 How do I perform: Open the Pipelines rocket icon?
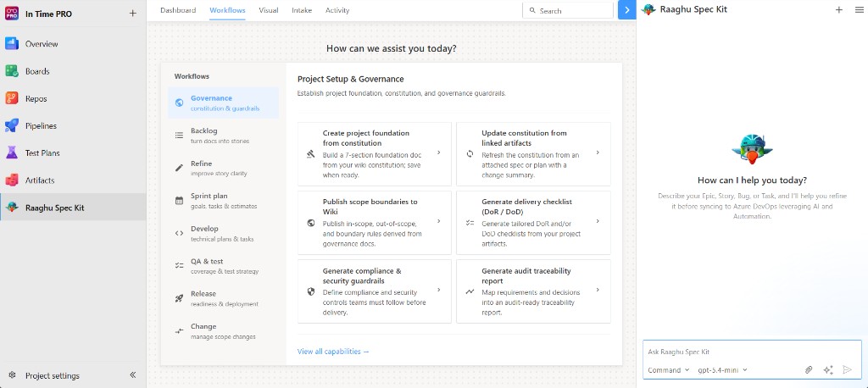[x=12, y=125]
